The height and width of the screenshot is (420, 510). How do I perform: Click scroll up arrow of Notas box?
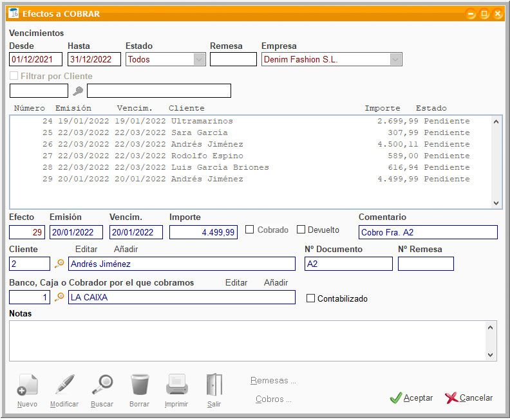click(x=491, y=327)
